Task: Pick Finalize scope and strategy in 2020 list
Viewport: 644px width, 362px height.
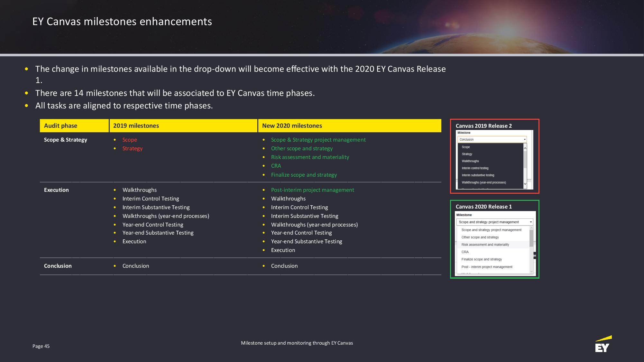Action: point(482,259)
